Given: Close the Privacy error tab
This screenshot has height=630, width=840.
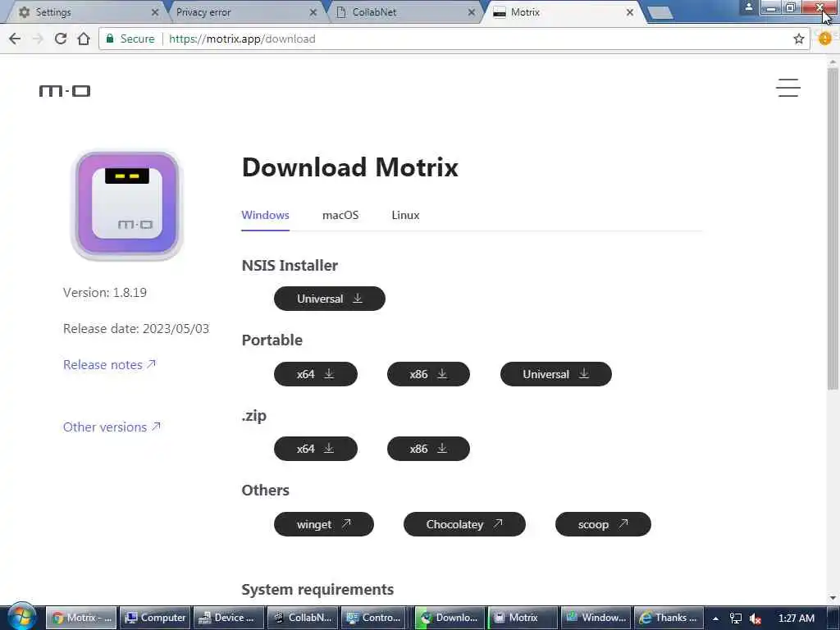Looking at the screenshot, I should (313, 11).
